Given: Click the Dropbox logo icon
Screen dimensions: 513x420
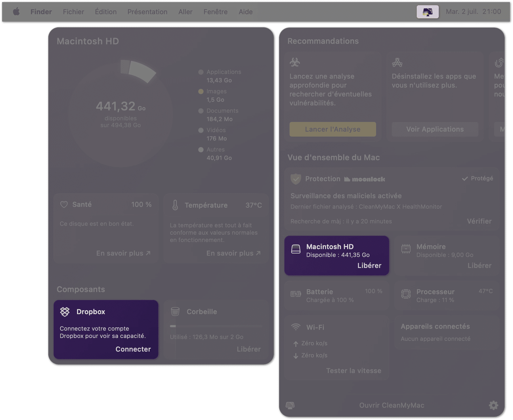Looking at the screenshot, I should 65,312.
